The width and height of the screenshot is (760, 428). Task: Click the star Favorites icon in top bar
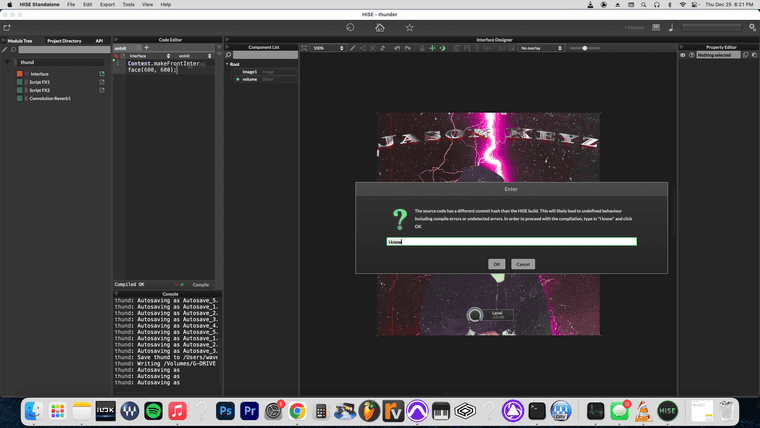[410, 28]
